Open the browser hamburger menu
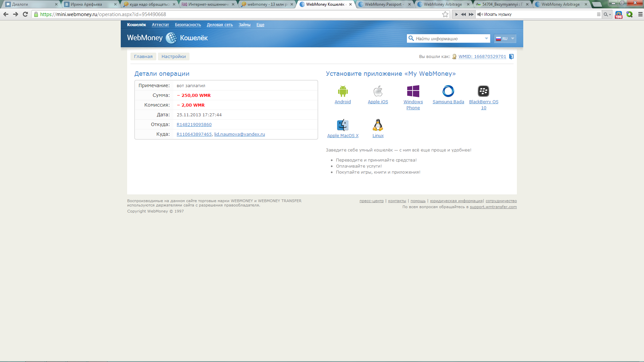The width and height of the screenshot is (644, 362). [x=640, y=14]
